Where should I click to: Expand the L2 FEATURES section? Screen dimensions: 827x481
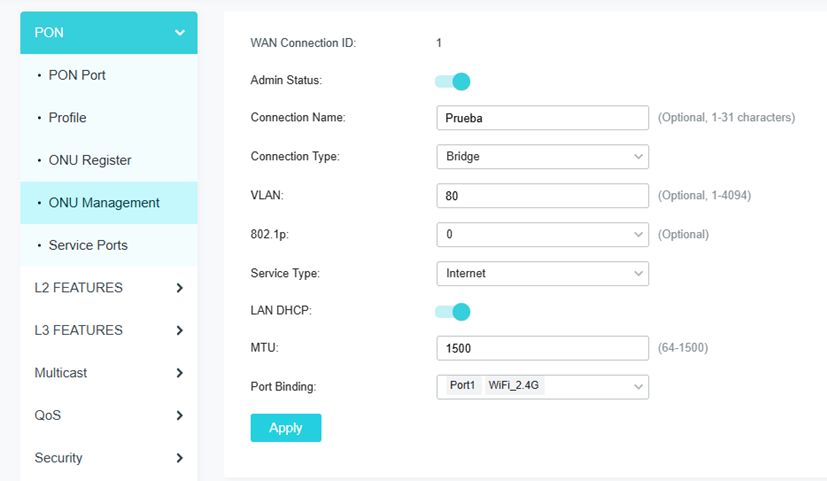(109, 287)
